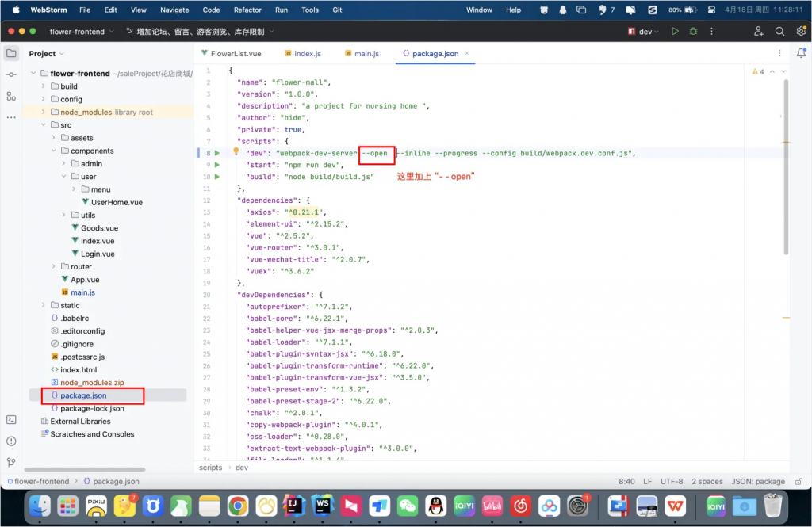This screenshot has width=812, height=527.
Task: Run dev script from line 8 gutter
Action: tap(217, 152)
